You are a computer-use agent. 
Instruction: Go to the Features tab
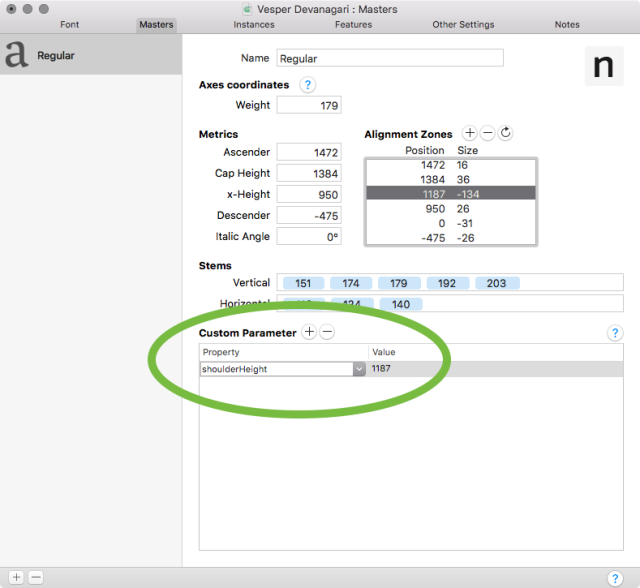click(353, 24)
